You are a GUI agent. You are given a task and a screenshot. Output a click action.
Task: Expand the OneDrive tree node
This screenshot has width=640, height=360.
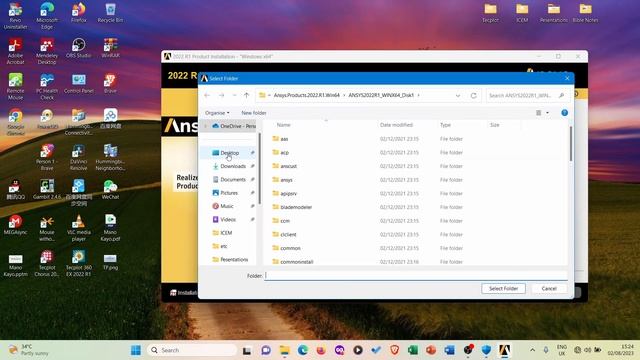click(x=206, y=126)
